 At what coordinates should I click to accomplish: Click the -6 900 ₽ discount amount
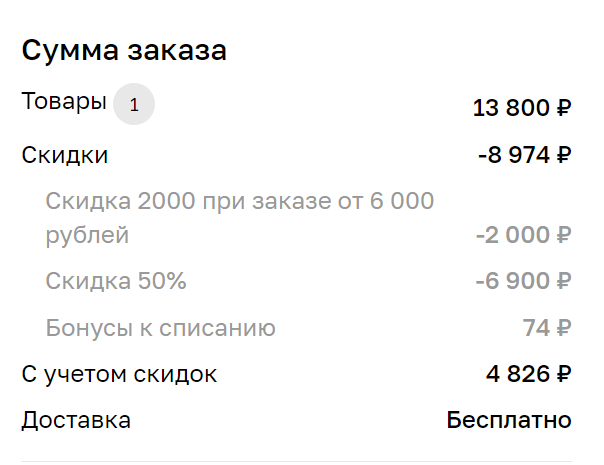(523, 280)
